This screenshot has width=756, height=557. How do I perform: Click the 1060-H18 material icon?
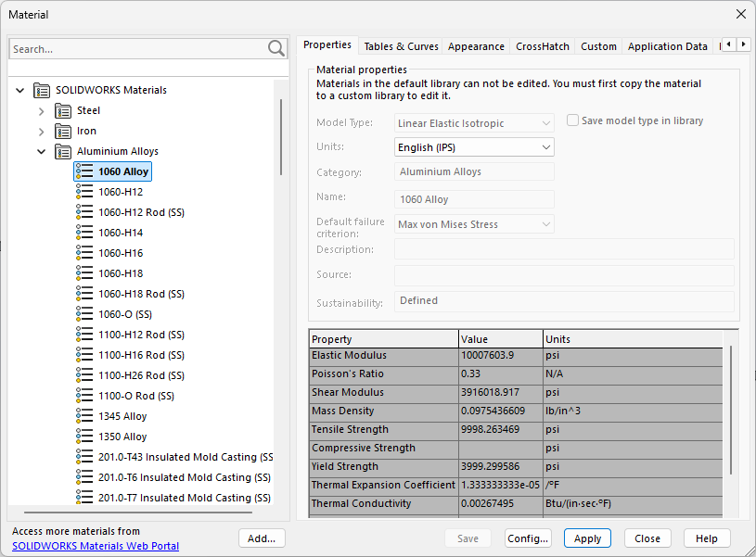[x=84, y=273]
